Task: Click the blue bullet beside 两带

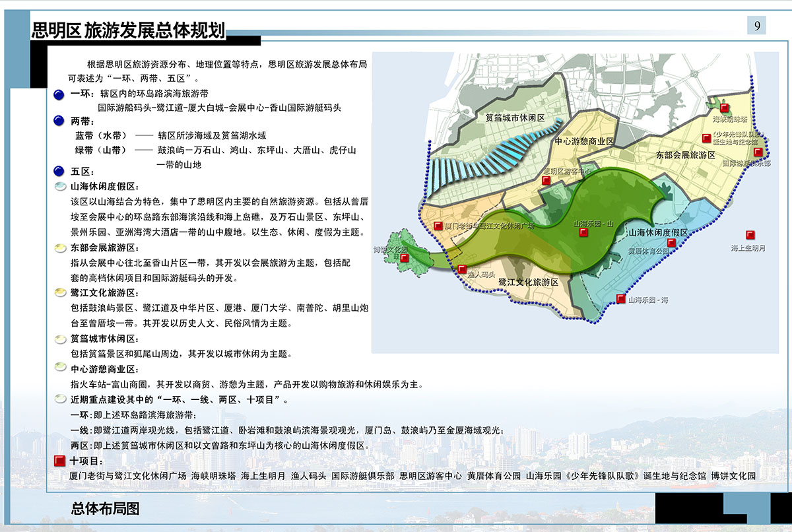Action: pos(59,121)
